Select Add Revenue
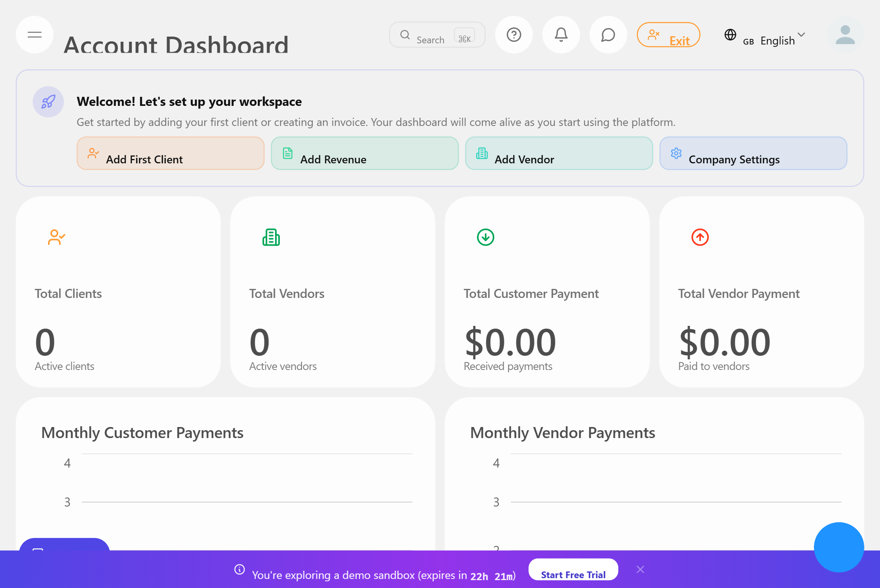 tap(364, 153)
